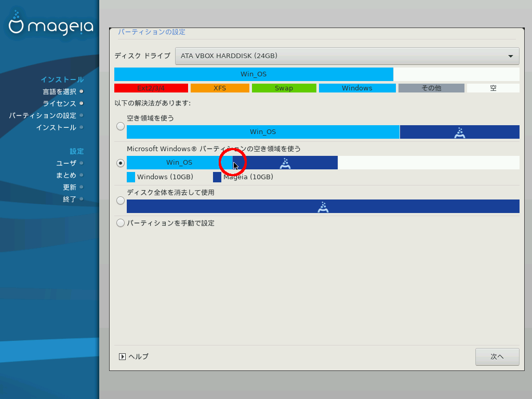Choose the ディスク全体を消去して使用 radio button
The image size is (532, 399).
tap(121, 201)
